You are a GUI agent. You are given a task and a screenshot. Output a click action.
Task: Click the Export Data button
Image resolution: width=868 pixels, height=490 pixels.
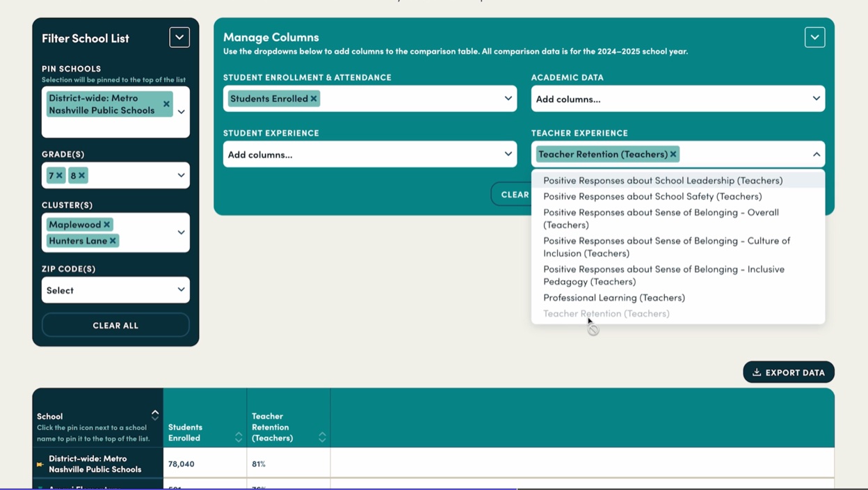pyautogui.click(x=789, y=372)
